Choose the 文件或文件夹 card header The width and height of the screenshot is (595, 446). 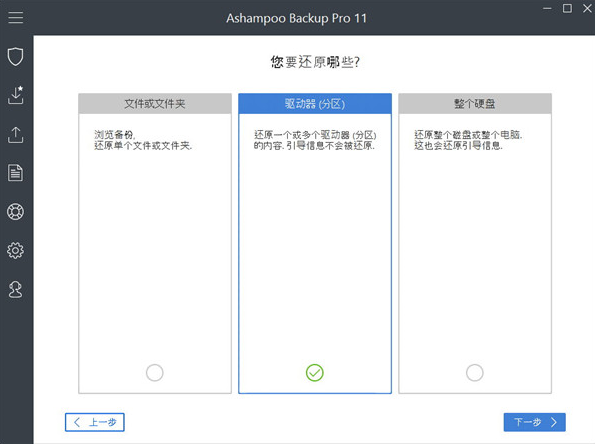coord(155,104)
